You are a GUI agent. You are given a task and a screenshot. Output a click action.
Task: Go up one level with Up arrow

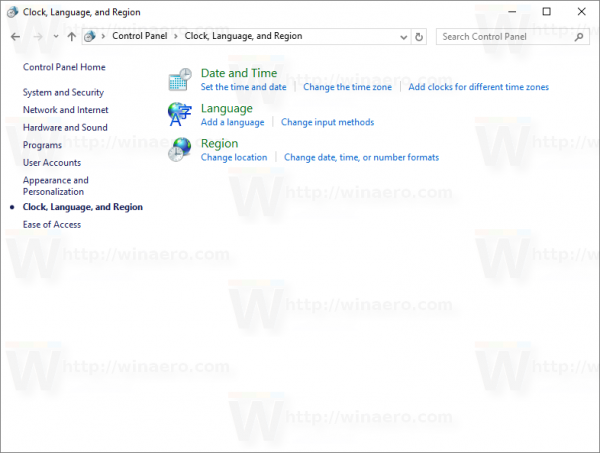point(72,37)
